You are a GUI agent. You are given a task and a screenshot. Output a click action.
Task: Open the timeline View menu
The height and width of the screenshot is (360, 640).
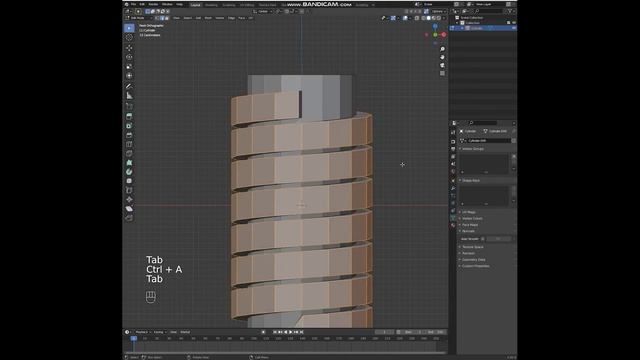[x=173, y=332]
